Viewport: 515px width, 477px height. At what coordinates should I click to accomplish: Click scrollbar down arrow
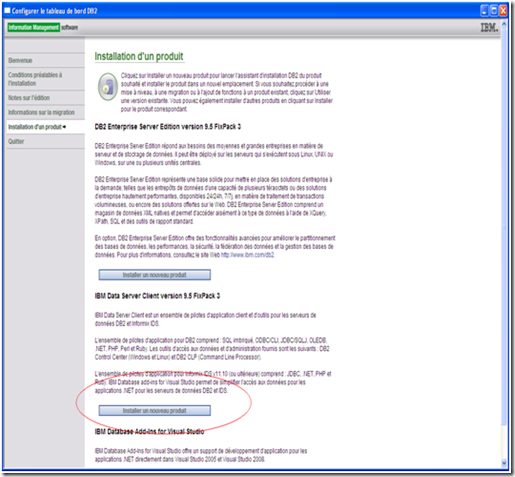pyautogui.click(x=504, y=463)
